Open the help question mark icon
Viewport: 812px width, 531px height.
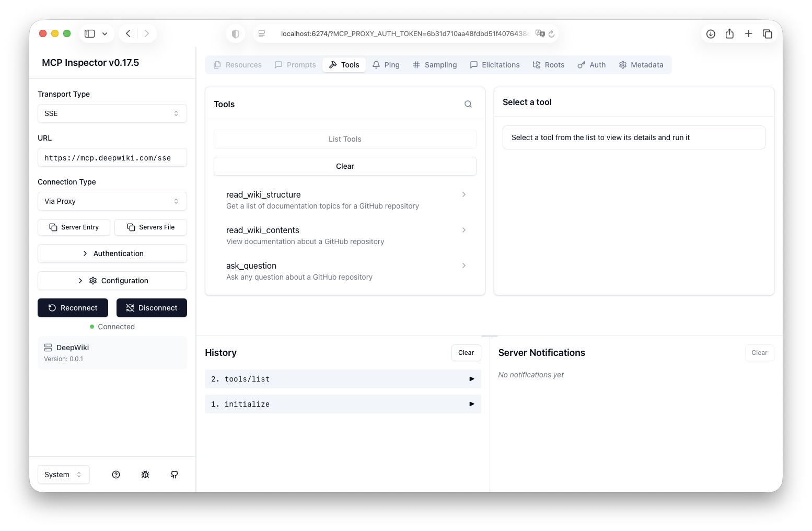pos(116,475)
